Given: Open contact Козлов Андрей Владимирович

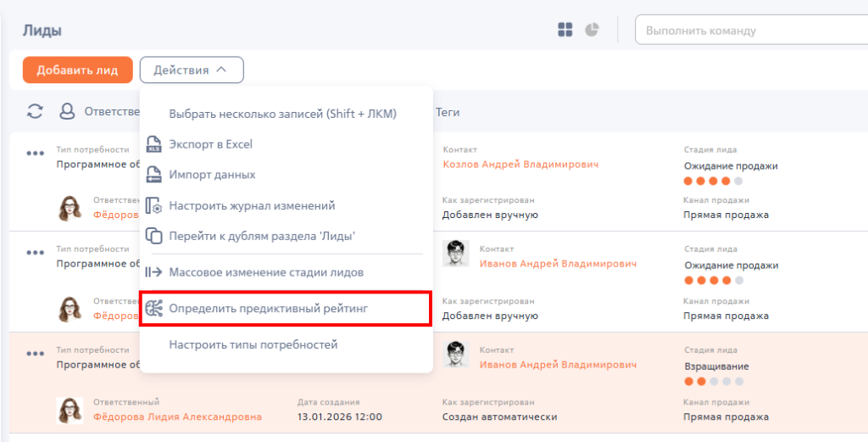Looking at the screenshot, I should tap(521, 165).
